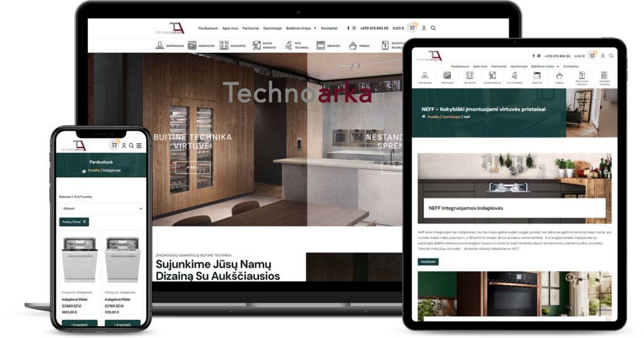Open shopping cart icon on laptop

click(x=413, y=28)
